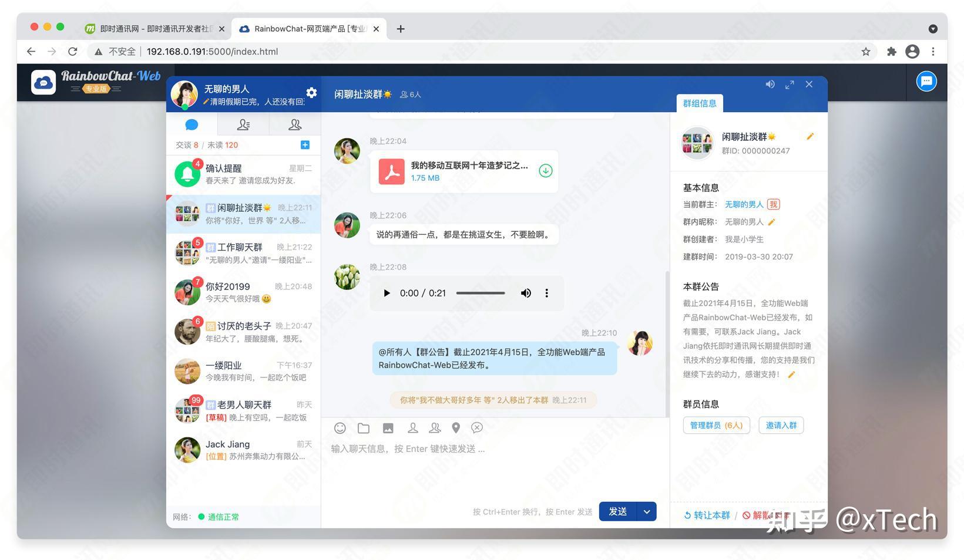
Task: Click the 管理群员 button
Action: [716, 425]
